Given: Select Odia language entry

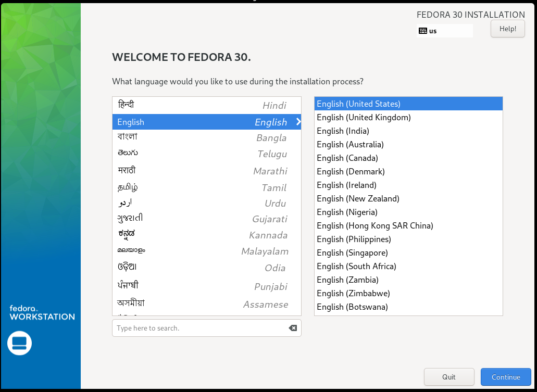Looking at the screenshot, I should pyautogui.click(x=206, y=268).
